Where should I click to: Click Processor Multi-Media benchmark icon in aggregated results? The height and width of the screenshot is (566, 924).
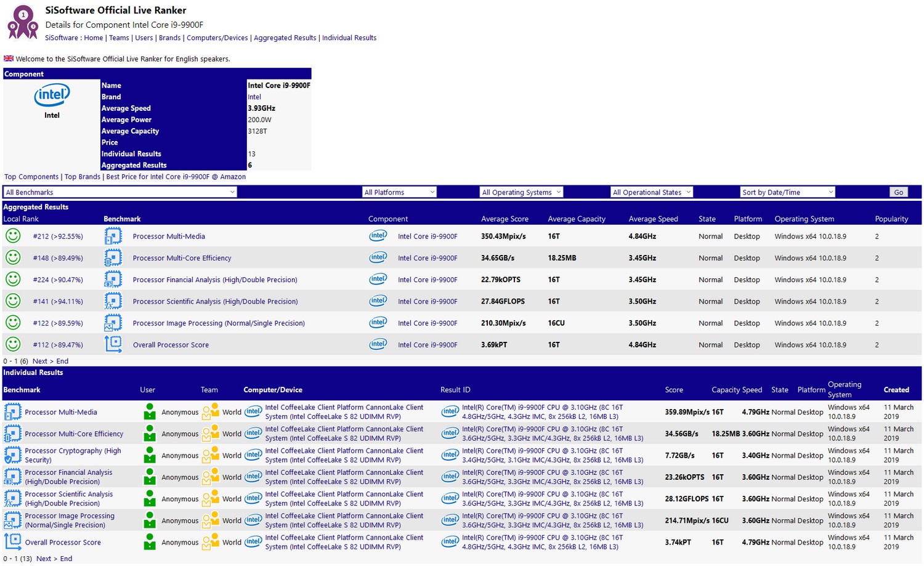(x=113, y=236)
